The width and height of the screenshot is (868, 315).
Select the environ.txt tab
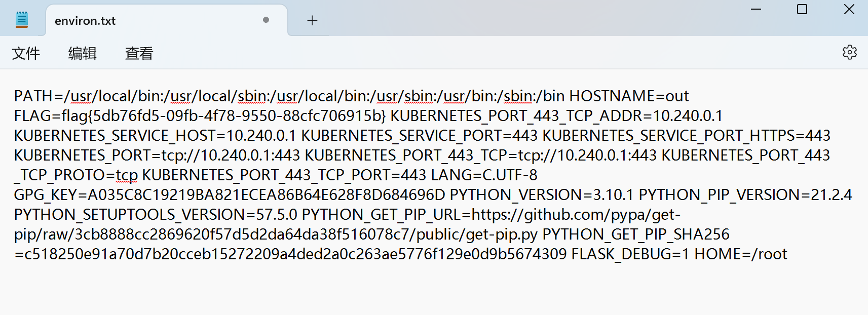tap(152, 21)
